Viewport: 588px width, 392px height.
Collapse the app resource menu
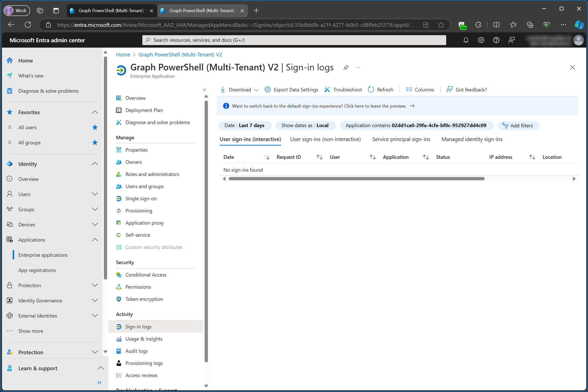tap(205, 90)
